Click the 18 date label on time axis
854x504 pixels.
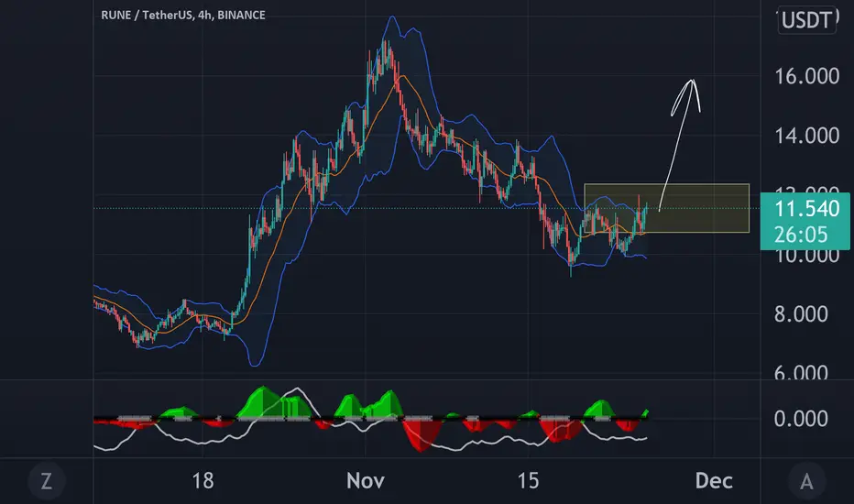coord(203,480)
